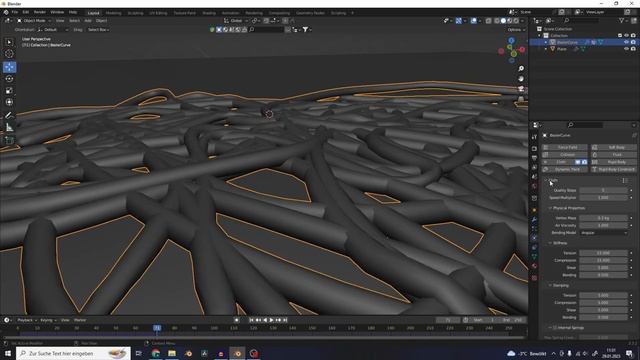
Task: Hide BezierCurve in viewport via eye icon
Action: coord(627,42)
